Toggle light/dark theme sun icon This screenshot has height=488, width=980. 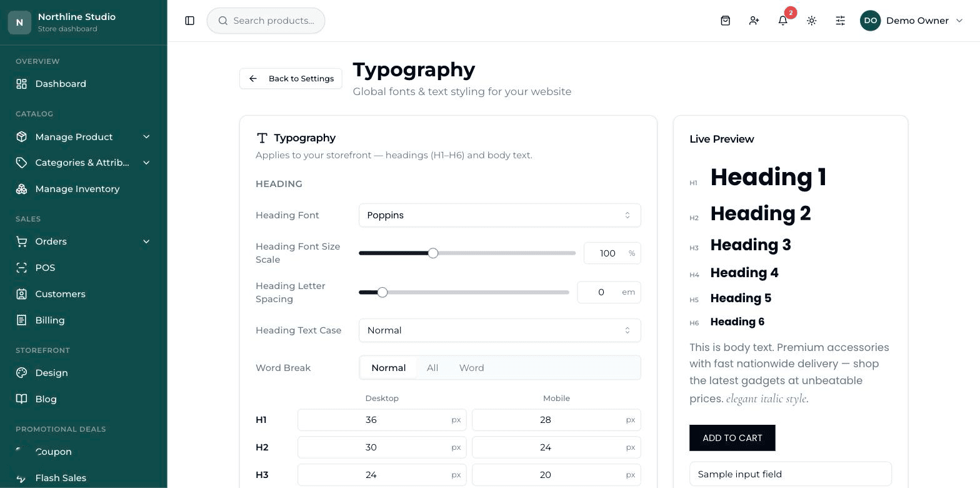click(812, 21)
